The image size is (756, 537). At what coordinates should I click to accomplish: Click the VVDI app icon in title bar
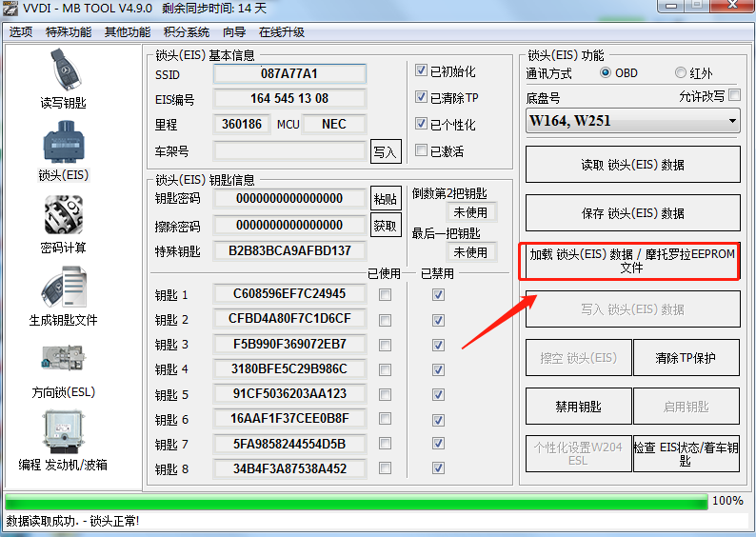[11, 10]
